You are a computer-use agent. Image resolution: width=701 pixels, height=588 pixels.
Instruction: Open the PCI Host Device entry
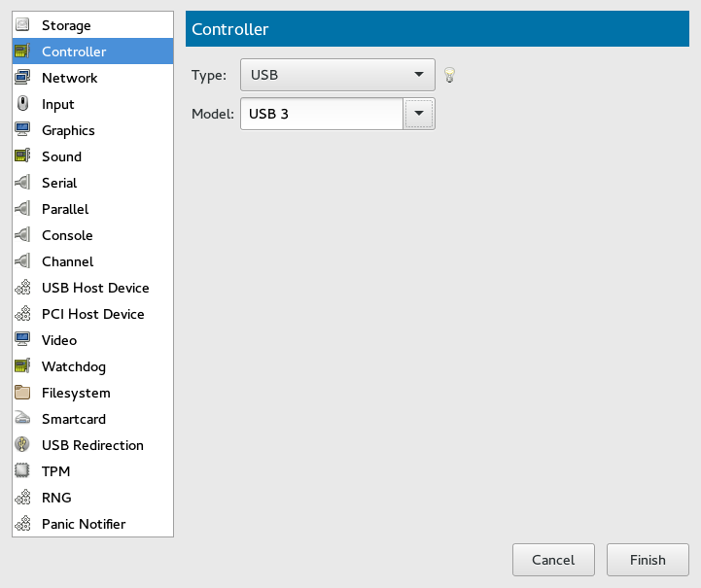point(92,314)
